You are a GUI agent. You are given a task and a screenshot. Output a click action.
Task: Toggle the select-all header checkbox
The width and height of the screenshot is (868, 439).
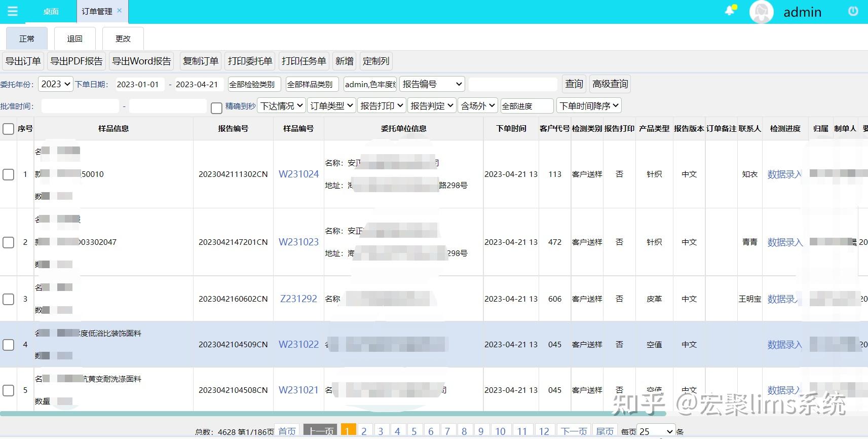point(8,129)
